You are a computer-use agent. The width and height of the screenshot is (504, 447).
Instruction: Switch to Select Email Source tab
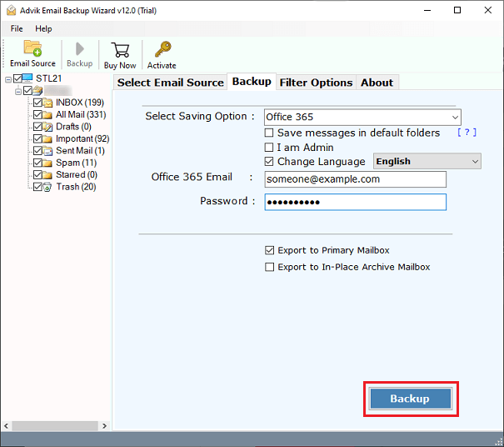click(170, 83)
